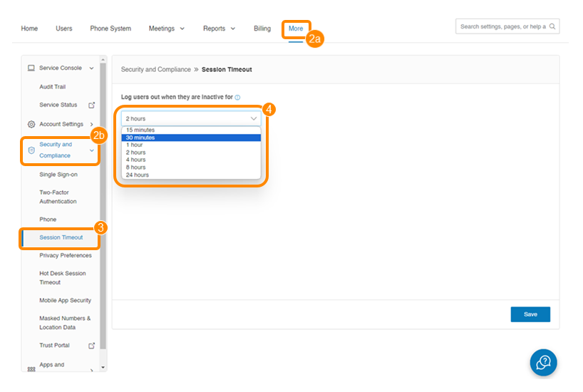Click the Security and Compliance shield icon
Image resolution: width=583 pixels, height=392 pixels.
tap(31, 150)
